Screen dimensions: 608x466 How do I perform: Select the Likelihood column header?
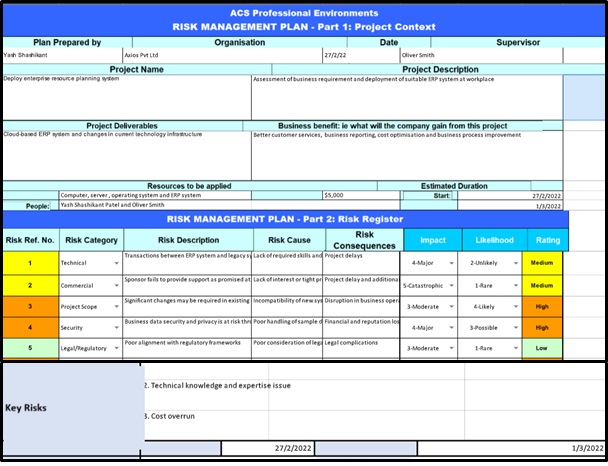coord(494,240)
